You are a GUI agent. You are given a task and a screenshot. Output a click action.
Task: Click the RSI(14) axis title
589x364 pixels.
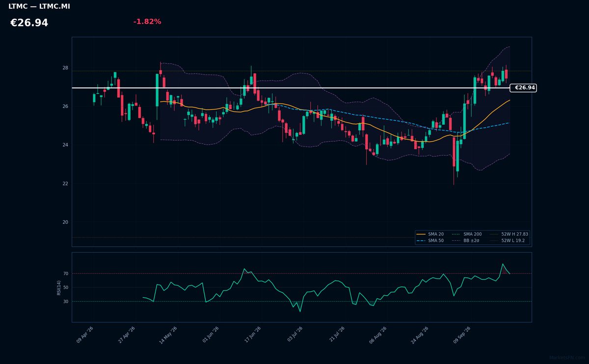pos(59,287)
